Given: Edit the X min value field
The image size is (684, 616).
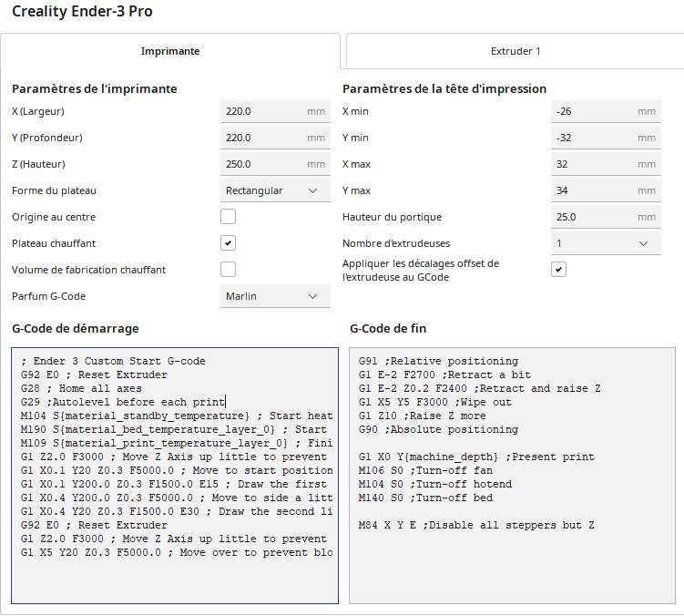Looking at the screenshot, I should pyautogui.click(x=606, y=111).
